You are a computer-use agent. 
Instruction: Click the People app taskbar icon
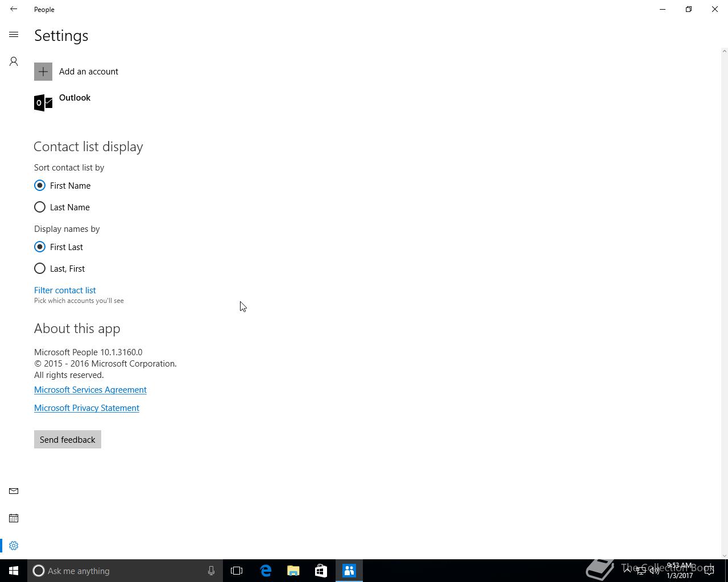(349, 571)
